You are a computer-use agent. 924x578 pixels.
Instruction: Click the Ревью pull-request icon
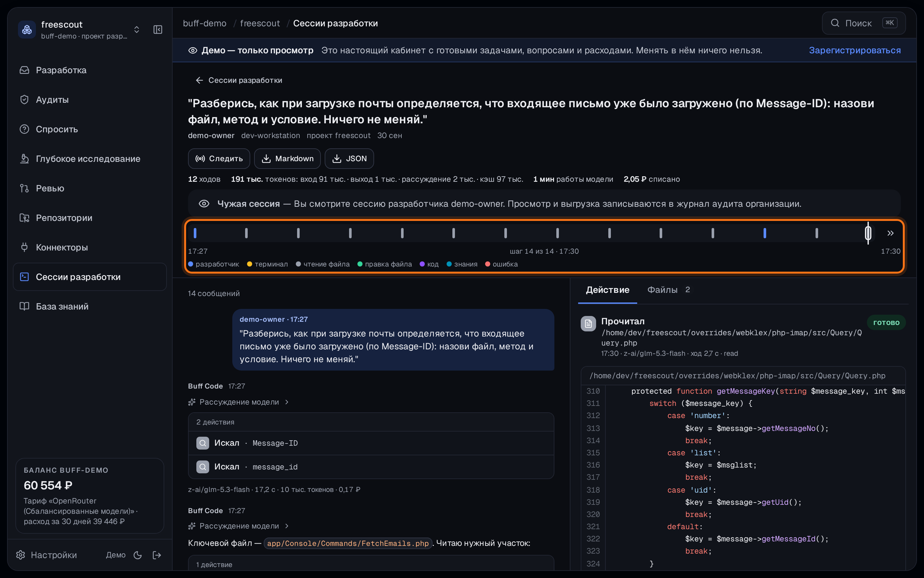tap(24, 188)
